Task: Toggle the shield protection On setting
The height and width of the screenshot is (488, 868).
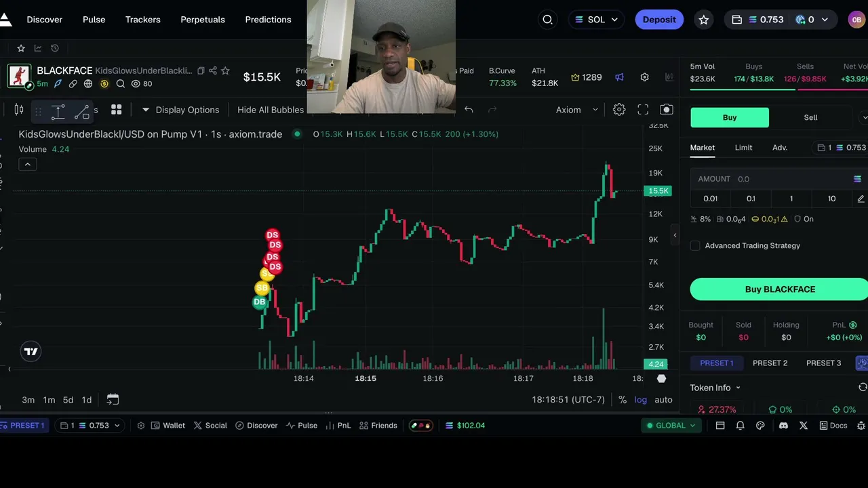Action: [804, 219]
